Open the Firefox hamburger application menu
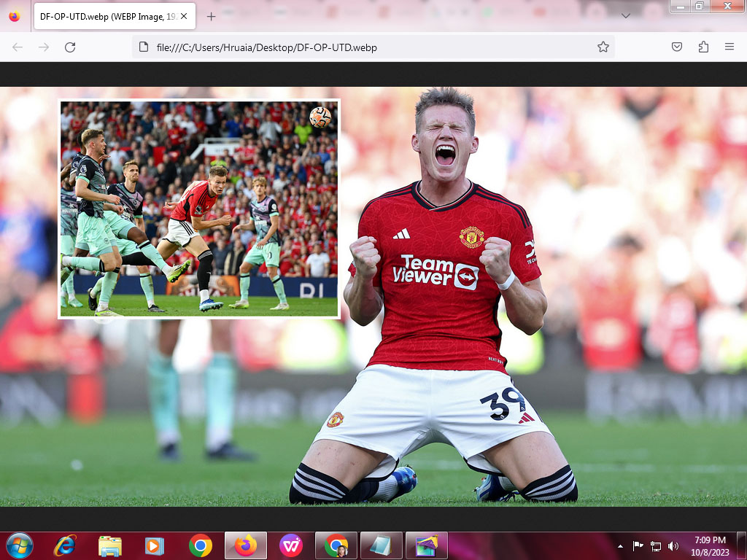The height and width of the screenshot is (560, 747). click(x=729, y=47)
